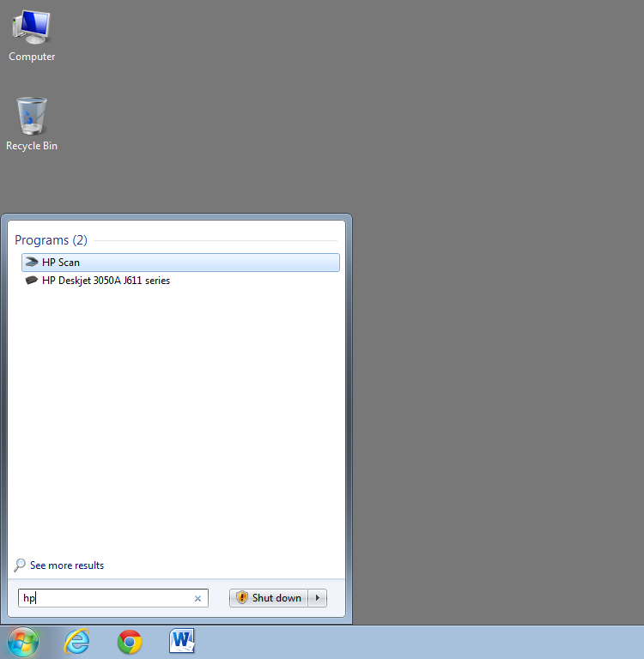Click the magnifier icon beside See more results
644x659 pixels.
(x=20, y=565)
